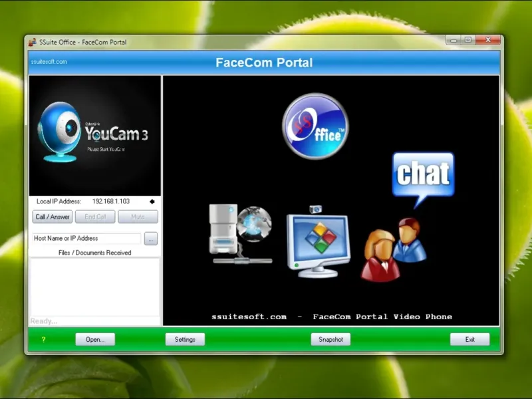Viewport: 532px width, 399px height.
Task: Click the Local IP Address label
Action: coord(59,201)
